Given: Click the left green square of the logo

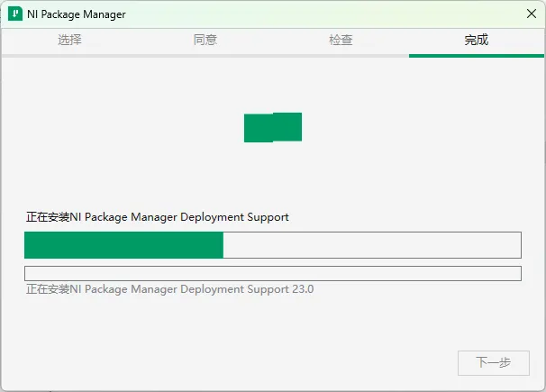Looking at the screenshot, I should click(x=259, y=128).
